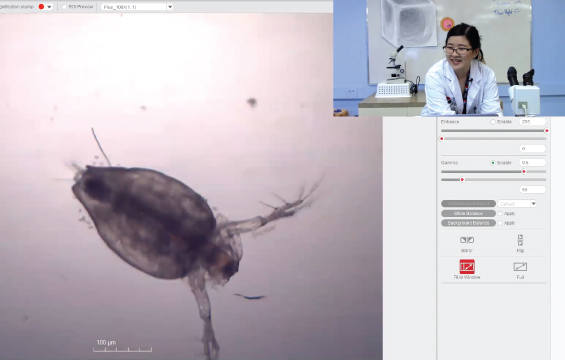Click the upper Enhance slider handle at maximum
This screenshot has width=565, height=360.
click(546, 130)
